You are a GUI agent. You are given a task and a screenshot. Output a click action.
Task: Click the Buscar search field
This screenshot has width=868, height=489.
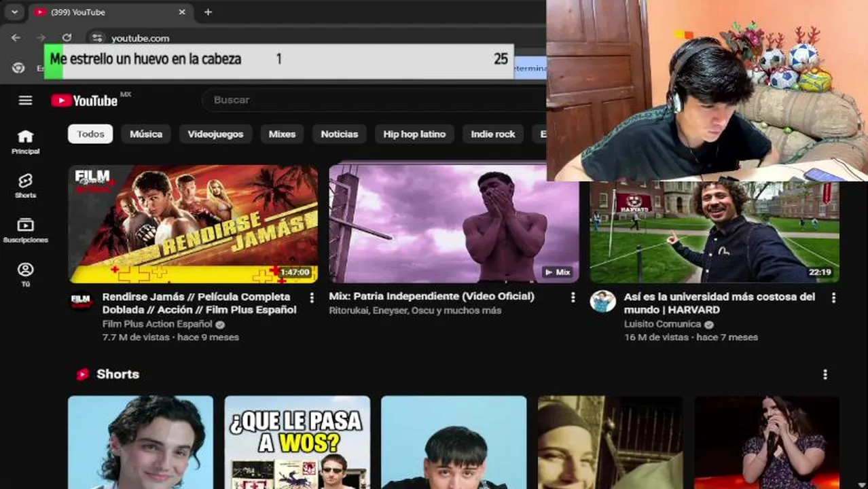(374, 100)
